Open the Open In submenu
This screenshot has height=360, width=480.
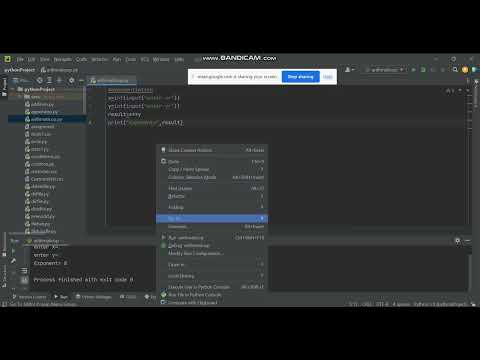coord(212,265)
